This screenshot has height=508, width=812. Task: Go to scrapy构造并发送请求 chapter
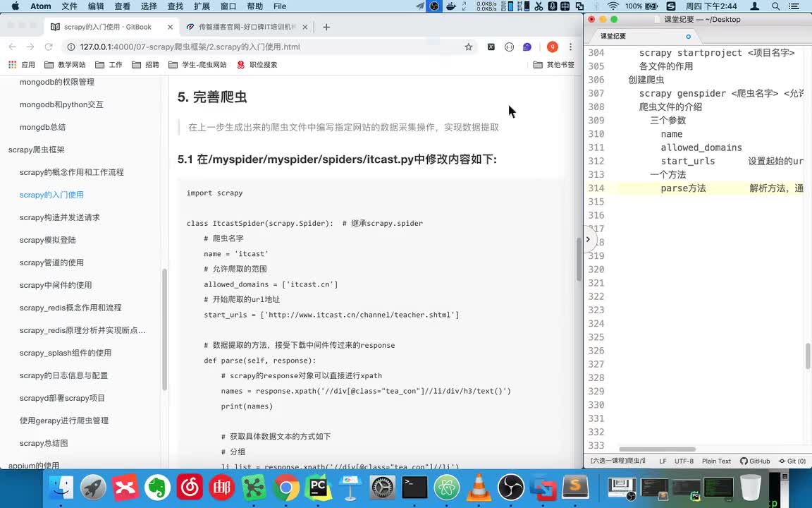[59, 217]
